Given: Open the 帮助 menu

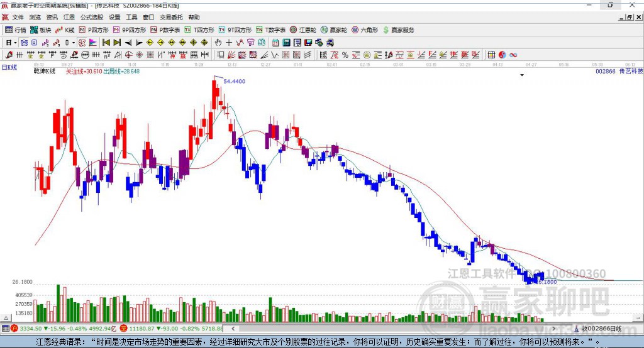Looking at the screenshot, I should pos(194,17).
